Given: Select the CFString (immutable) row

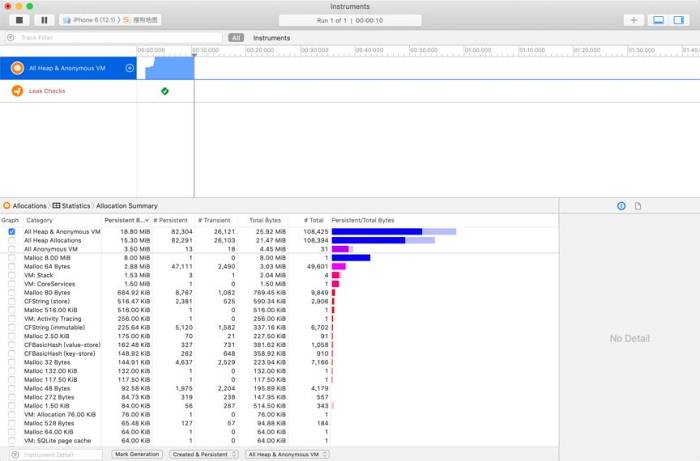Looking at the screenshot, I should point(279,328).
